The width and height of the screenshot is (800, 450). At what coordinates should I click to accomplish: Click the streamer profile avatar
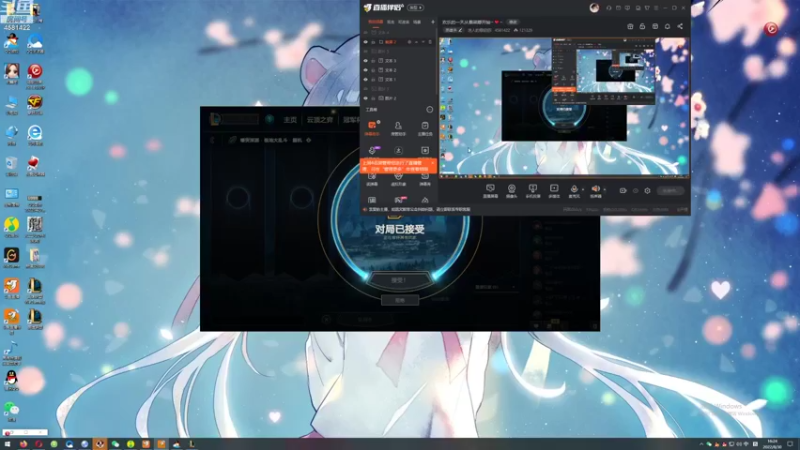[594, 8]
